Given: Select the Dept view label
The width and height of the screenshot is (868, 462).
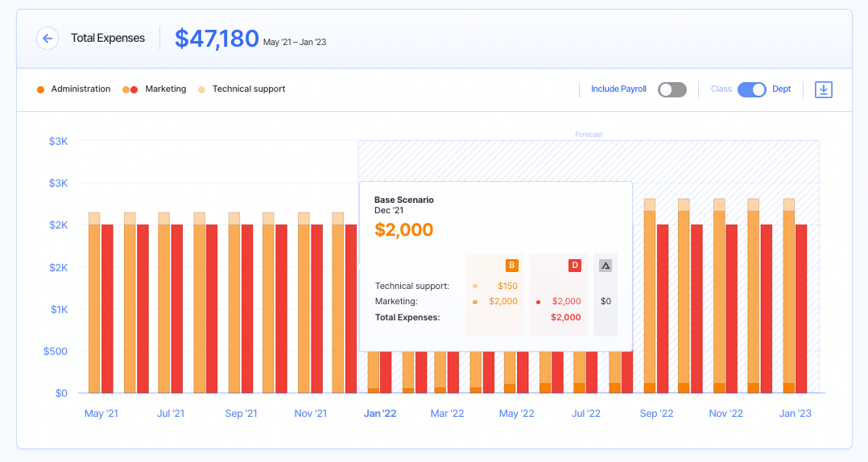Looking at the screenshot, I should point(781,89).
